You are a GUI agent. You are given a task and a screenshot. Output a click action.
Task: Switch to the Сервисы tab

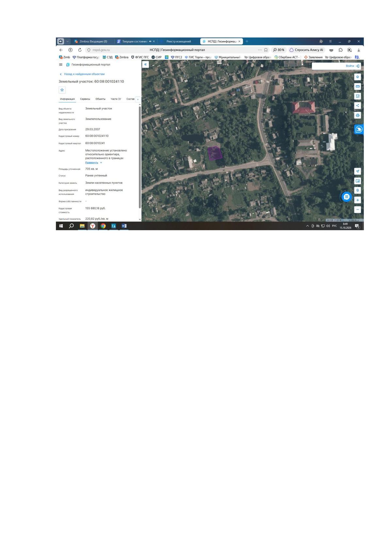(85, 99)
